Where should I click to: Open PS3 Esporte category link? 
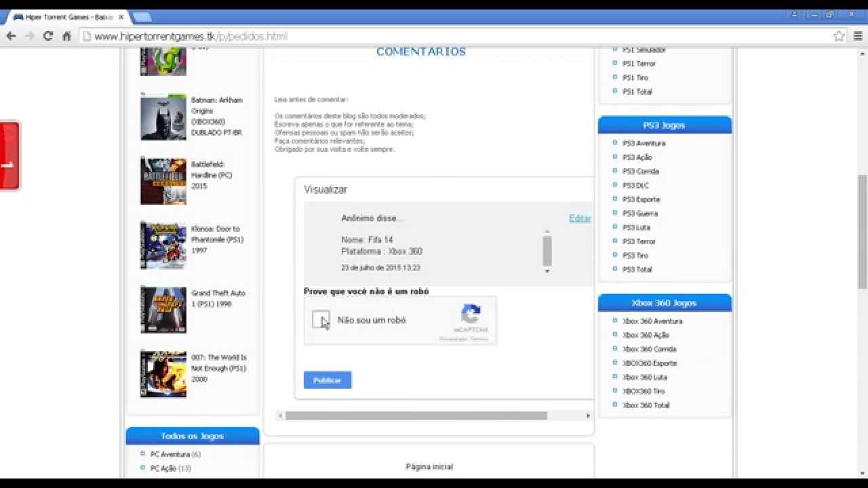(641, 199)
